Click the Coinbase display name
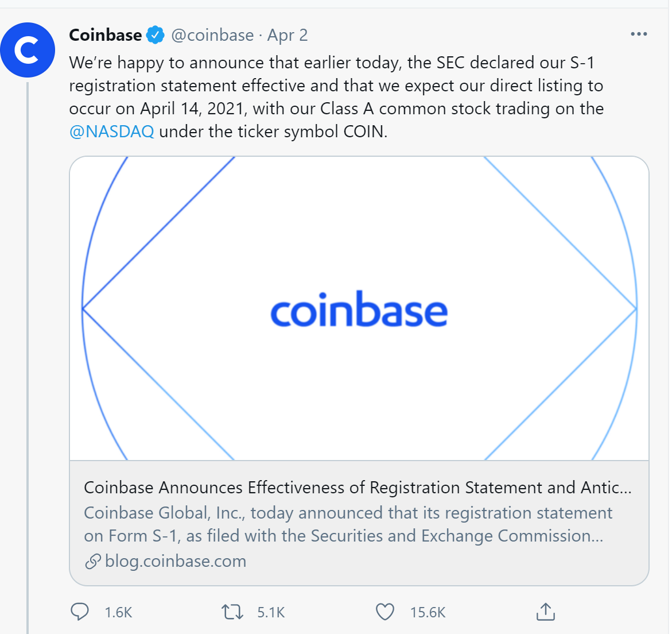672x634 pixels. click(105, 34)
